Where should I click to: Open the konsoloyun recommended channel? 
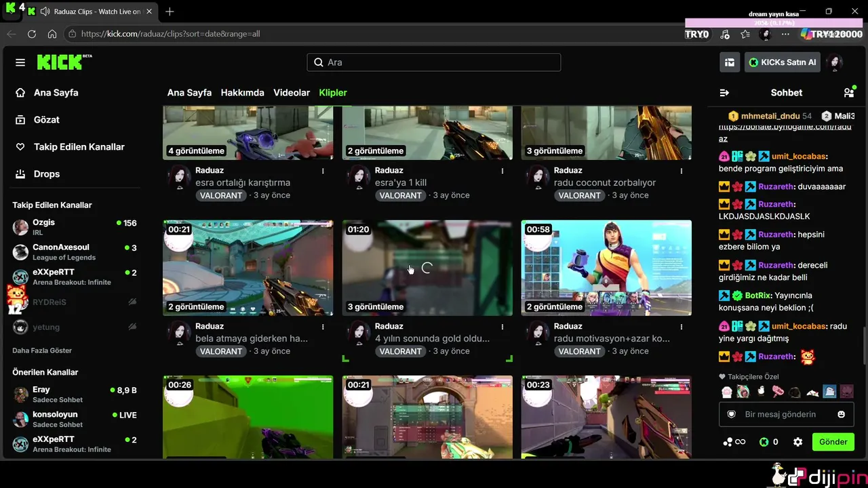[75, 419]
